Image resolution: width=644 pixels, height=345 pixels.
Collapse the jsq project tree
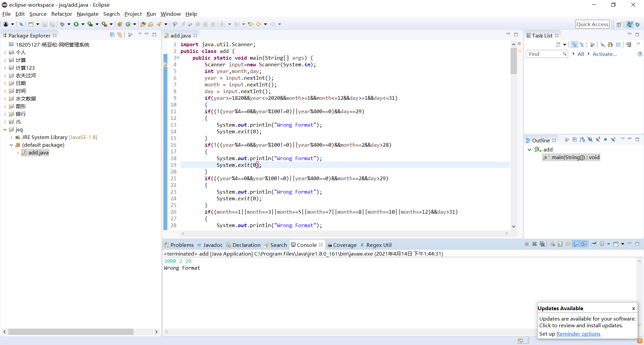pyautogui.click(x=5, y=130)
